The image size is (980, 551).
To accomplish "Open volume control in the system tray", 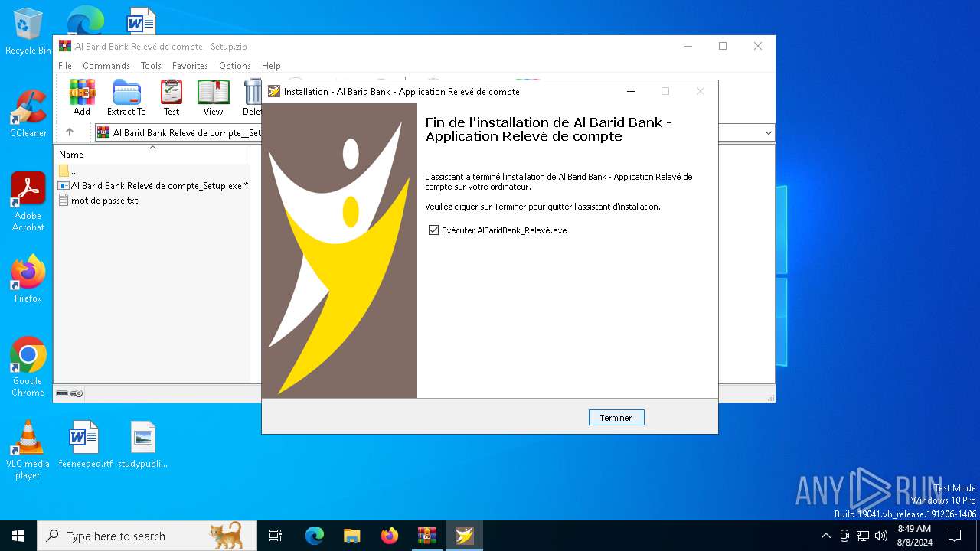I will (x=881, y=536).
